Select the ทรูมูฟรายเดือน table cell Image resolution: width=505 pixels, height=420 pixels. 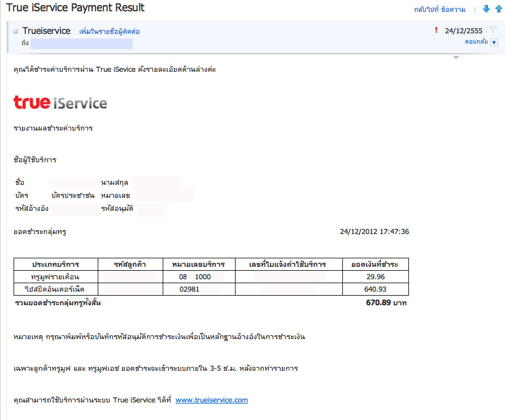[x=55, y=277]
